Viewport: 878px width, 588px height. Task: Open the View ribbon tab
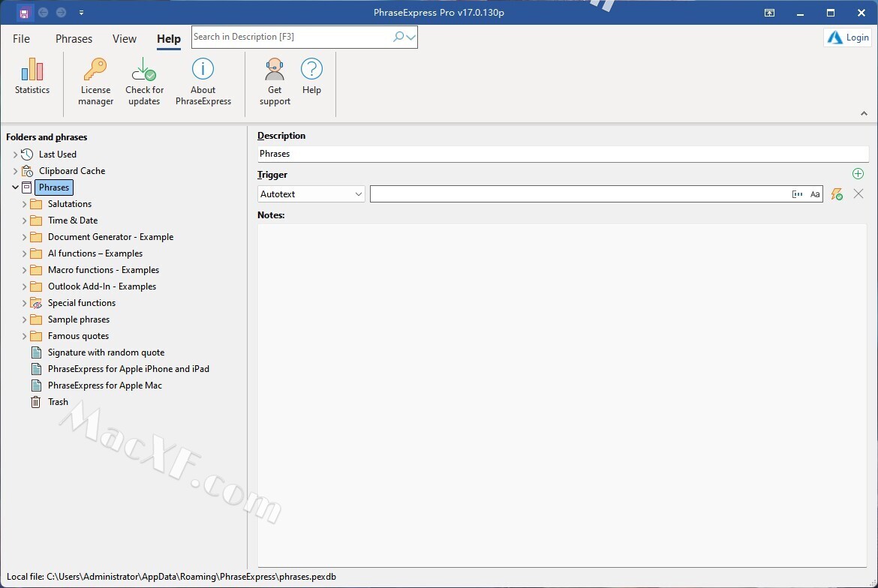pyautogui.click(x=125, y=38)
